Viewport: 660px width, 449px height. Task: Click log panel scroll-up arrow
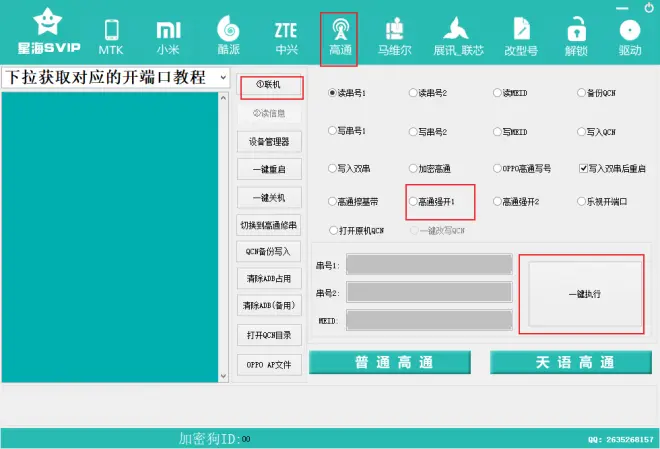pos(224,98)
